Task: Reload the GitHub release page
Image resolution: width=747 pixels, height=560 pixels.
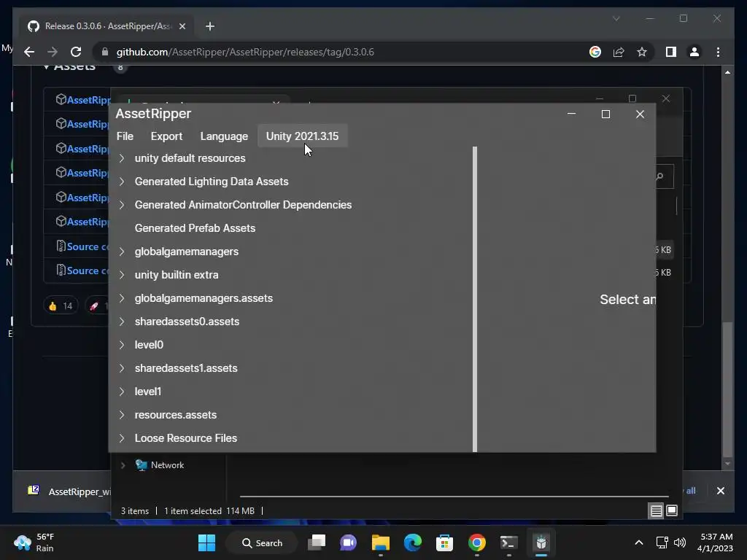Action: pyautogui.click(x=76, y=52)
